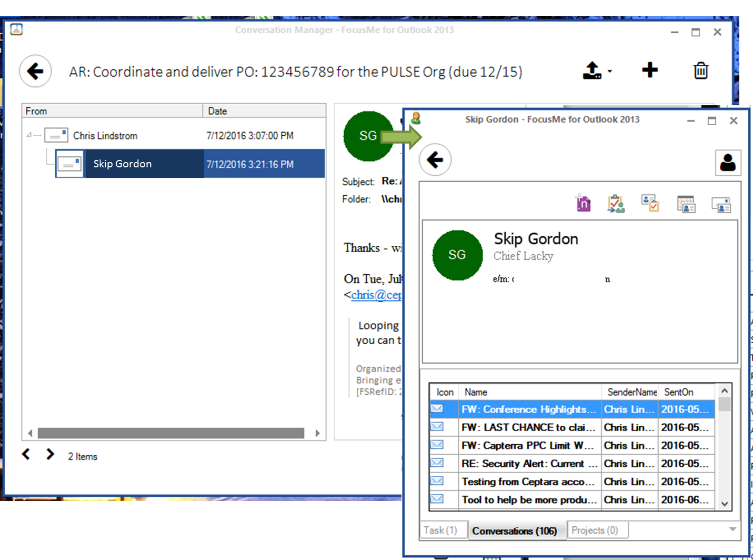Viewport: 753px width, 560px height.
Task: Click the envelope icon of the Security Alert row
Action: pyautogui.click(x=437, y=463)
